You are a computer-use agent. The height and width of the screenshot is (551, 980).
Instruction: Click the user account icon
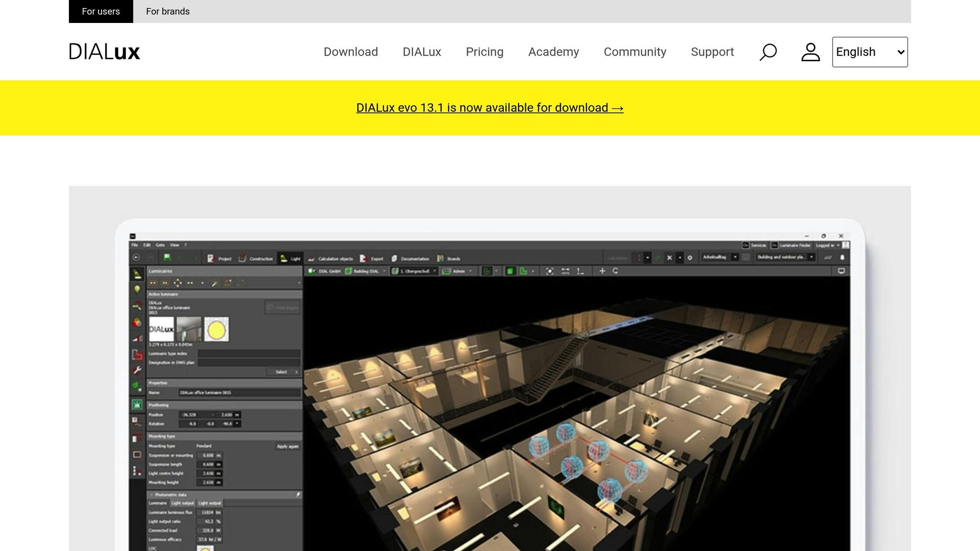pyautogui.click(x=811, y=52)
